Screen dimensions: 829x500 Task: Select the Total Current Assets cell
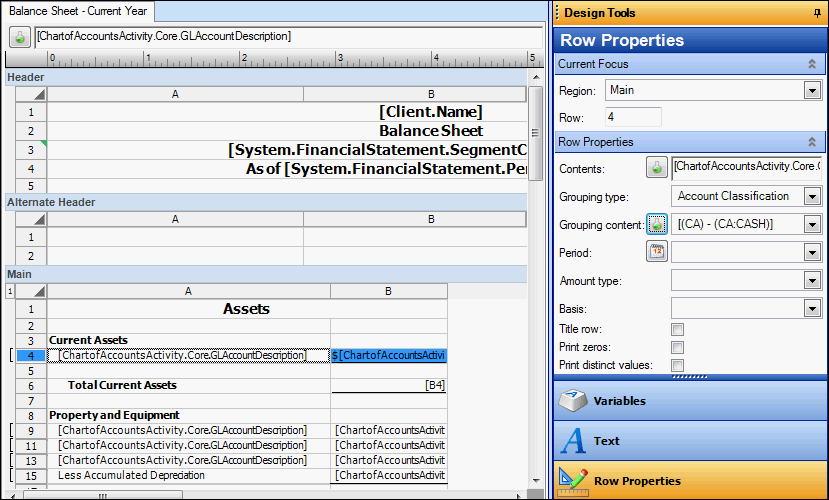(188, 385)
